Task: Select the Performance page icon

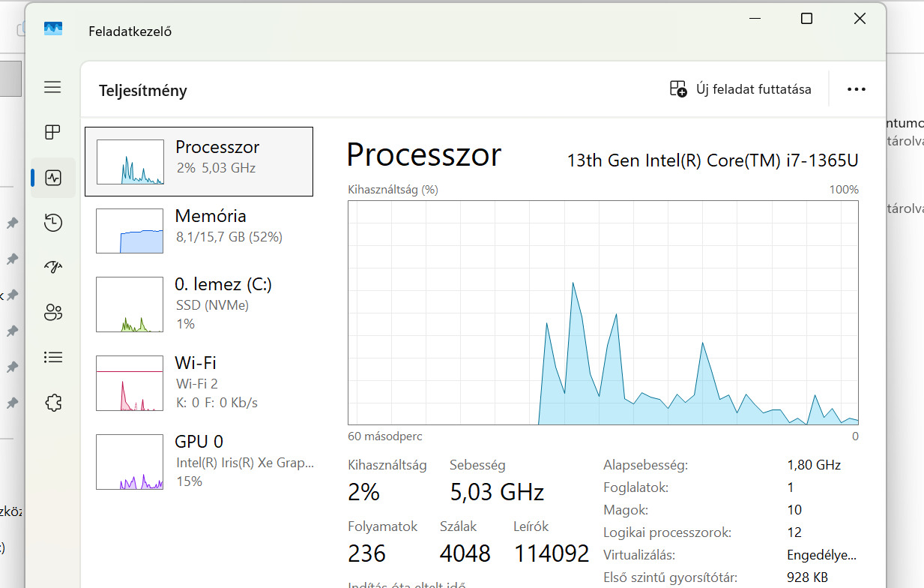Action: coord(52,178)
